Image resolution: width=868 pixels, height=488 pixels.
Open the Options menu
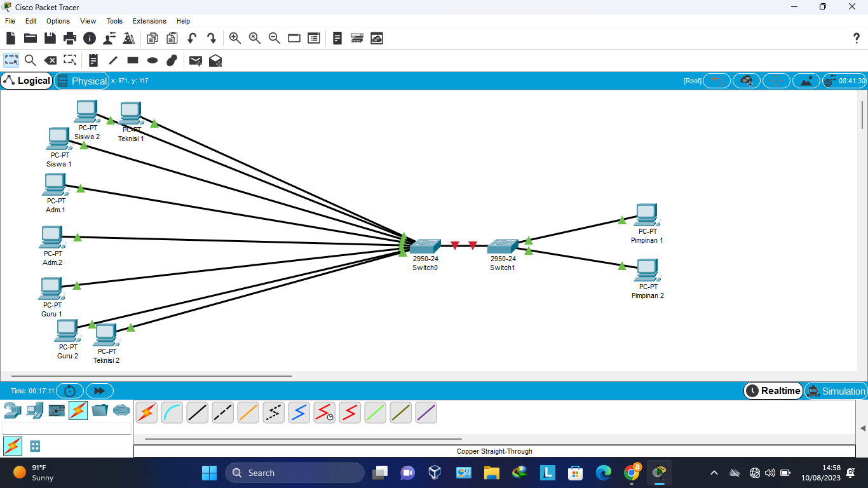[x=58, y=21]
